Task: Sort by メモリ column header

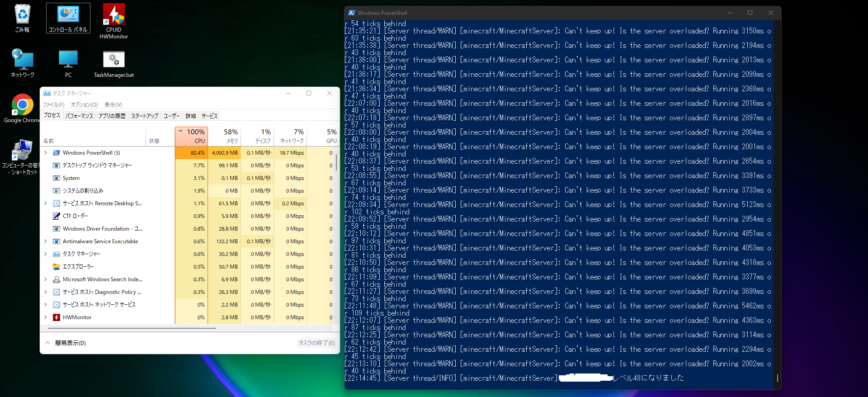Action: click(x=224, y=136)
